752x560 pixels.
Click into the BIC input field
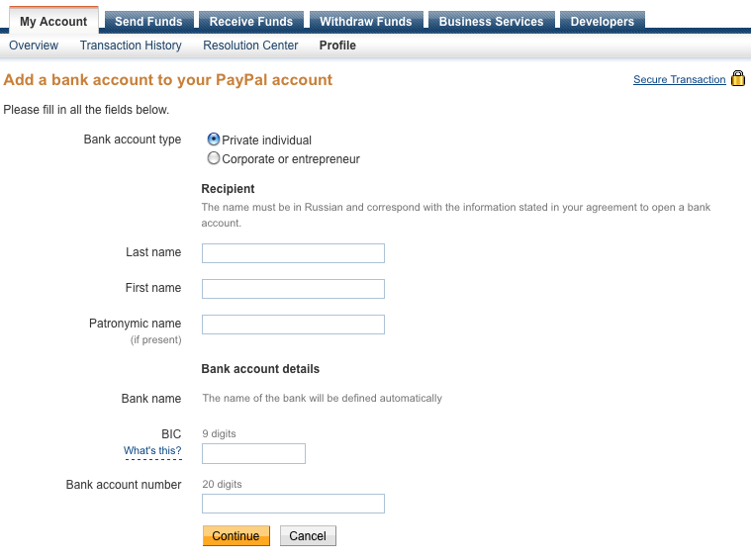pyautogui.click(x=253, y=454)
